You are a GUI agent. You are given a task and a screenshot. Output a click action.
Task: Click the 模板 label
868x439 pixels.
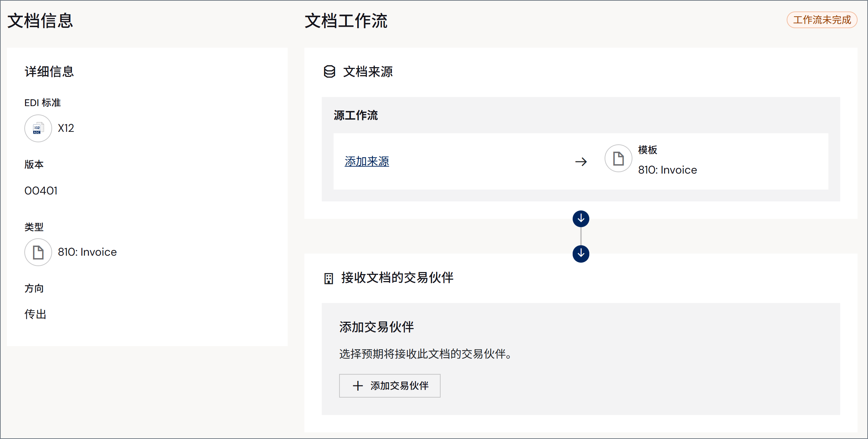point(648,150)
